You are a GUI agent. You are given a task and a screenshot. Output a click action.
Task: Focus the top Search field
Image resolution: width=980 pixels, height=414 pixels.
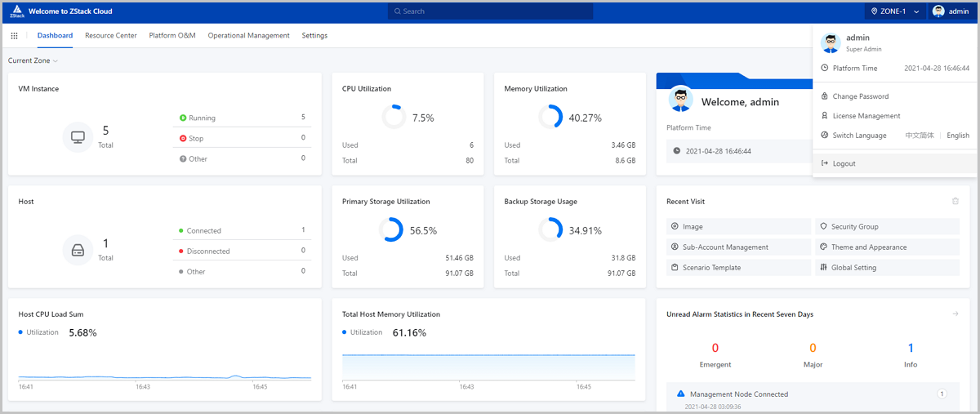(x=501, y=11)
